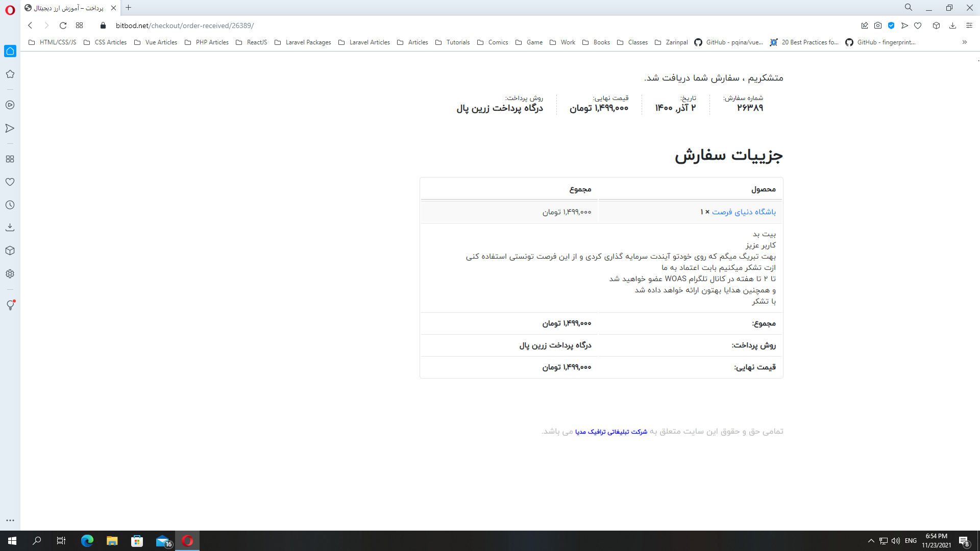Open the ReactJS bookmarks folder
The width and height of the screenshot is (980, 551).
pos(251,42)
